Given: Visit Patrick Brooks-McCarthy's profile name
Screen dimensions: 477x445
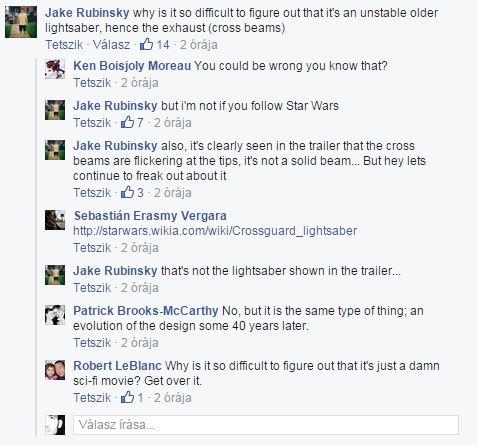Looking at the screenshot, I should 146,311.
